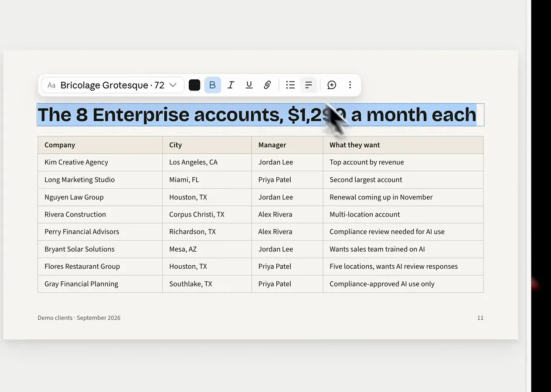Open the text alignment options
Image resolution: width=551 pixels, height=392 pixels.
pos(309,85)
